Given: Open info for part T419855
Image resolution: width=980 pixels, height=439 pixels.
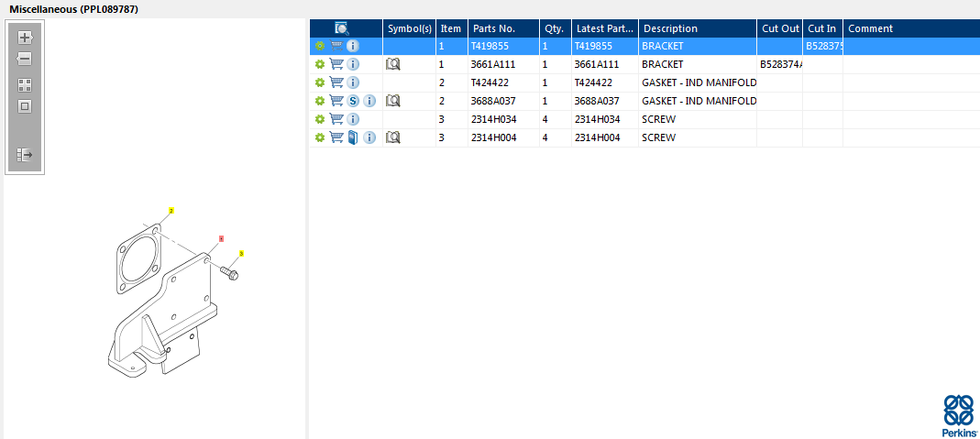Looking at the screenshot, I should (x=353, y=46).
